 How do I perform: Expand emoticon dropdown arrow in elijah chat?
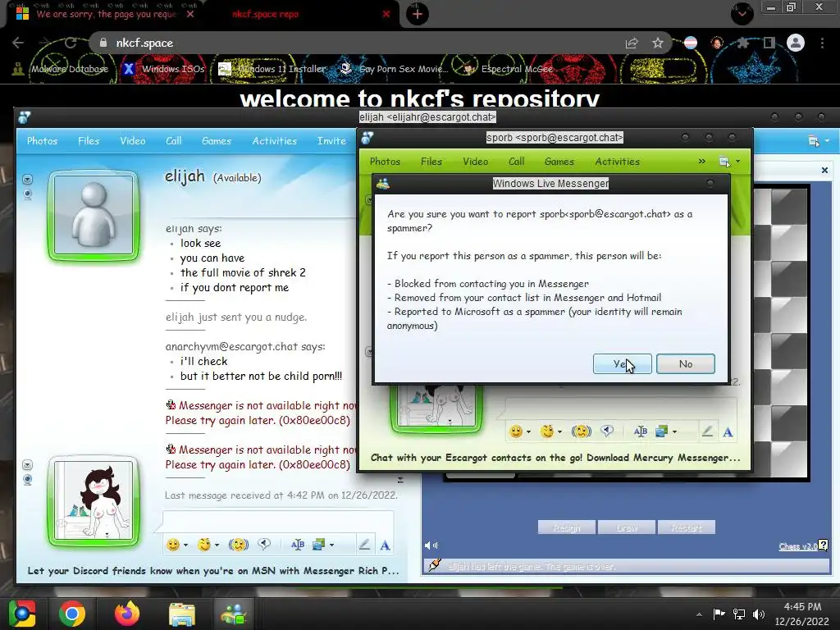click(185, 545)
